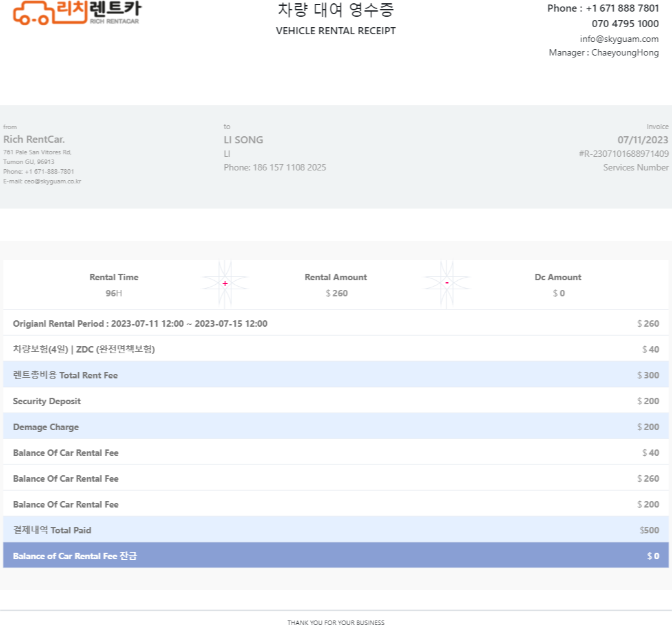Click recipient name LI SONG

[x=244, y=140]
